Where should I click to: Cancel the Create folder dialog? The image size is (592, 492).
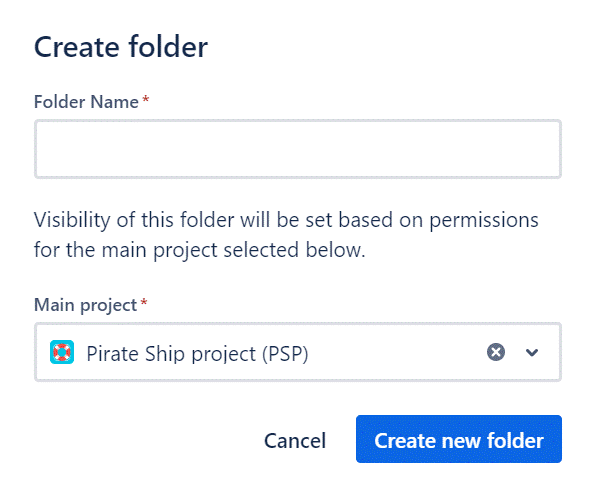(295, 440)
